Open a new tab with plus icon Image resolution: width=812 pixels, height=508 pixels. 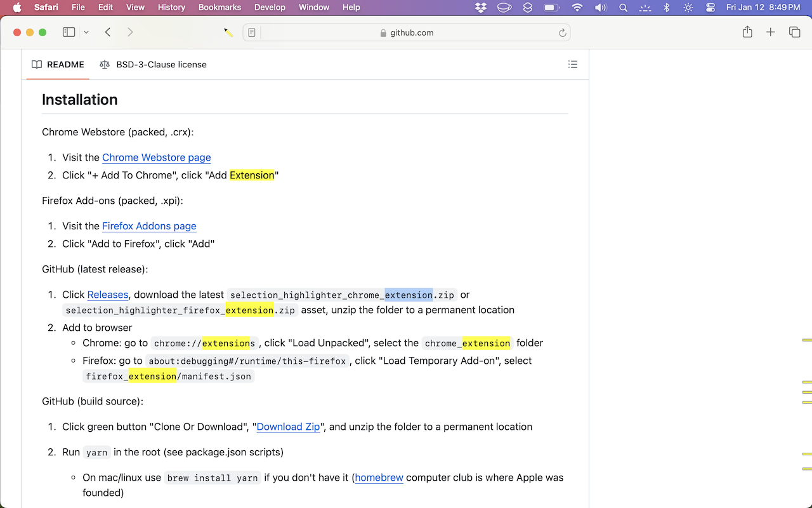(x=771, y=32)
